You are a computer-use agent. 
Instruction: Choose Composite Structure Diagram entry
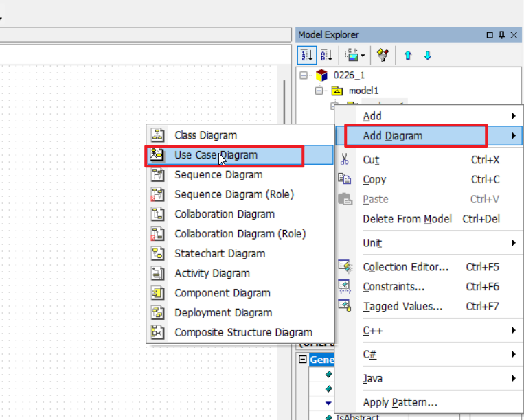click(240, 332)
